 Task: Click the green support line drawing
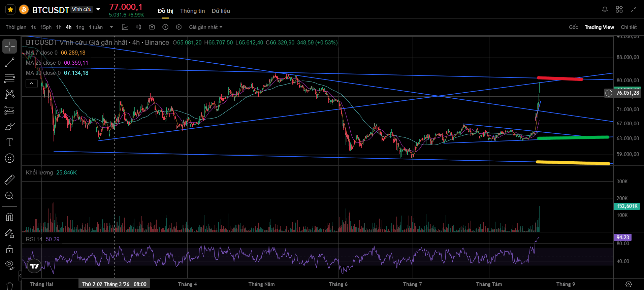pyautogui.click(x=573, y=138)
